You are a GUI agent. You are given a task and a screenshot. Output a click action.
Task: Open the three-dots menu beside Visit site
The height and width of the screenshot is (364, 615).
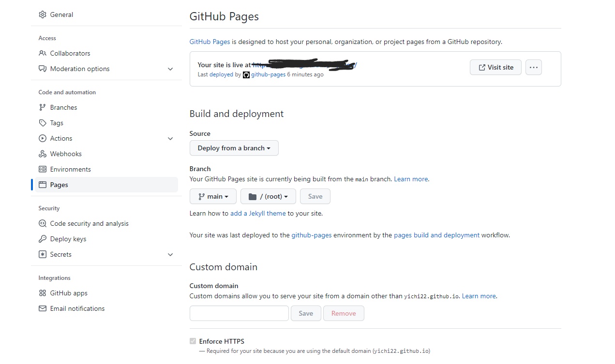(x=534, y=67)
